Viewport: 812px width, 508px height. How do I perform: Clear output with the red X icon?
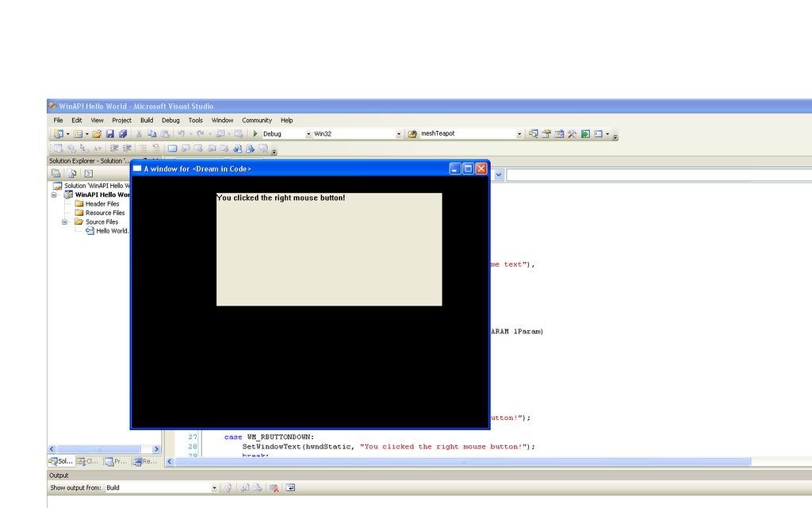coord(274,488)
